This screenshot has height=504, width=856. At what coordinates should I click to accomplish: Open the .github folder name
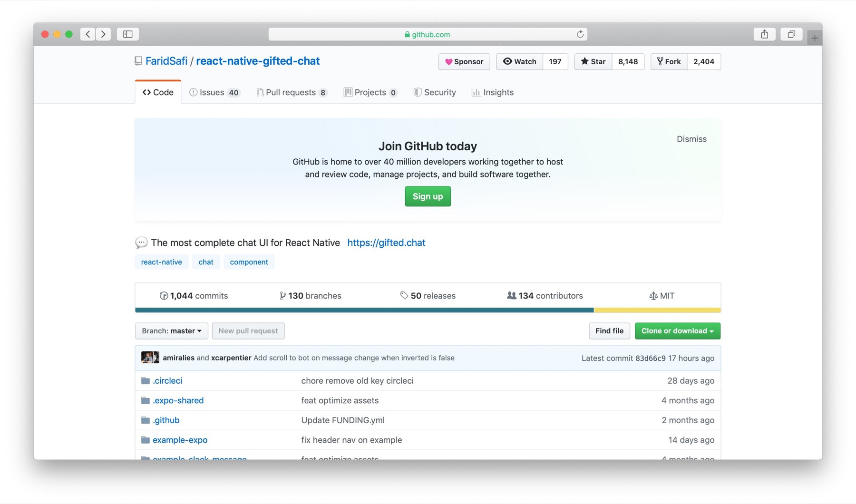166,420
